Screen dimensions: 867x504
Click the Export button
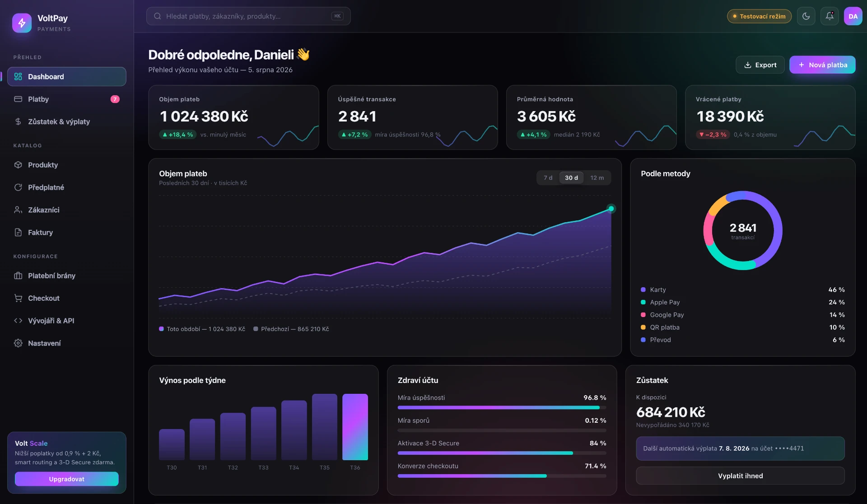(760, 65)
